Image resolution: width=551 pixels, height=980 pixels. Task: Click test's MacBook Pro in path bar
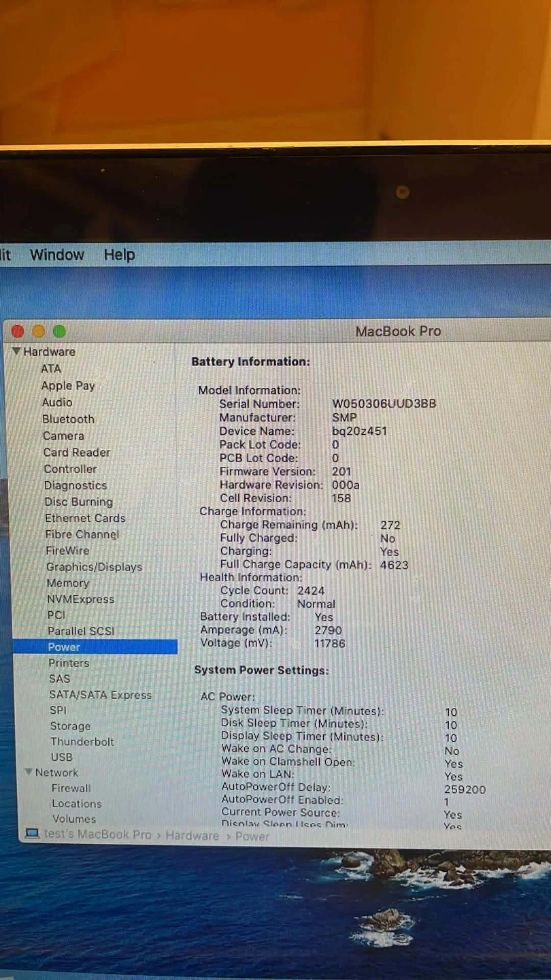pos(97,835)
